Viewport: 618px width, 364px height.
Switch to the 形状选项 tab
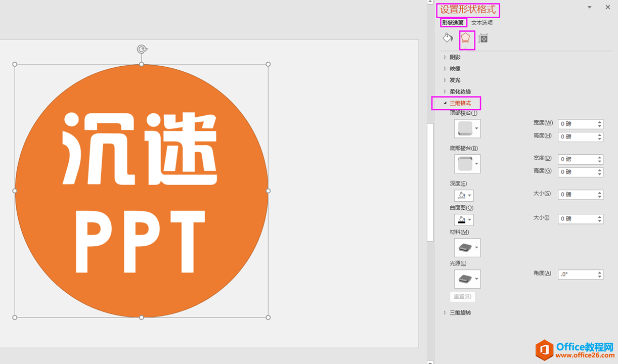tap(453, 23)
